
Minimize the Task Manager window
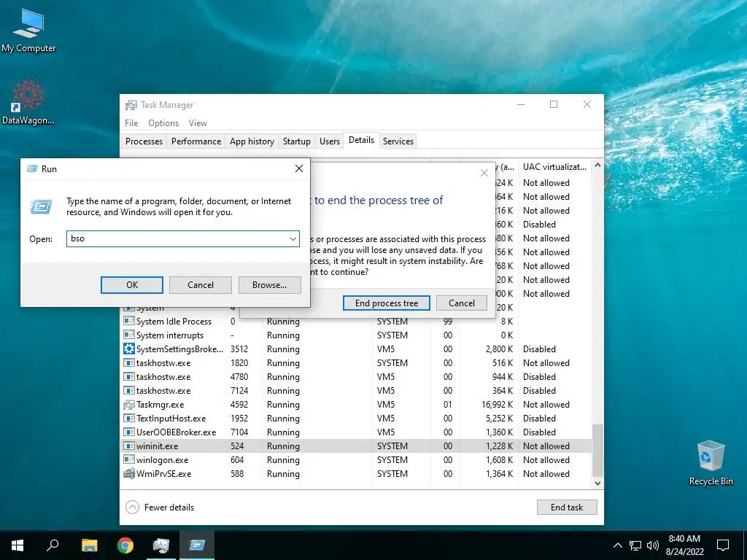521,105
